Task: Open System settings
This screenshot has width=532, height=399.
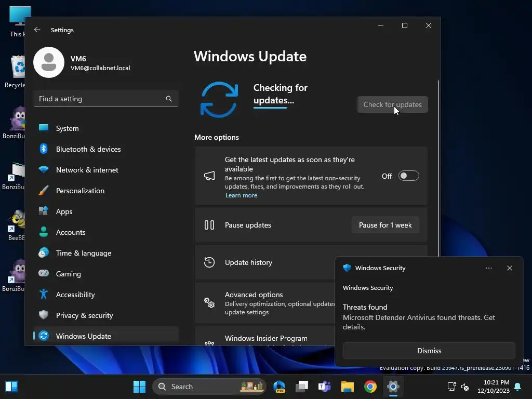Action: (x=106, y=128)
